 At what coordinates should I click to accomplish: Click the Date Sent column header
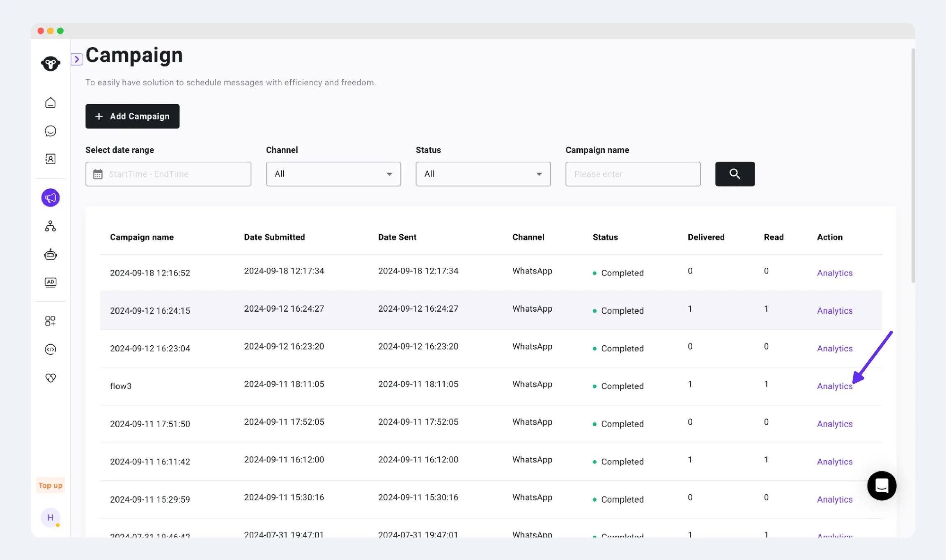pos(397,237)
